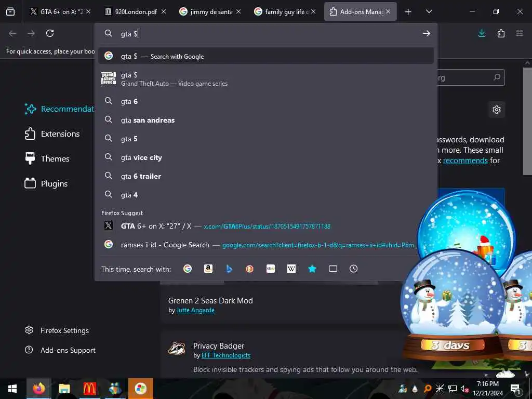The width and height of the screenshot is (532, 399).
Task: Click the Firefox taskbar icon
Action: [38, 389]
